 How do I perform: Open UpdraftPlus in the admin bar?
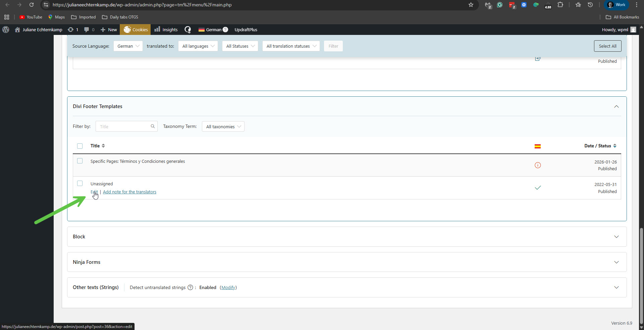pyautogui.click(x=246, y=30)
